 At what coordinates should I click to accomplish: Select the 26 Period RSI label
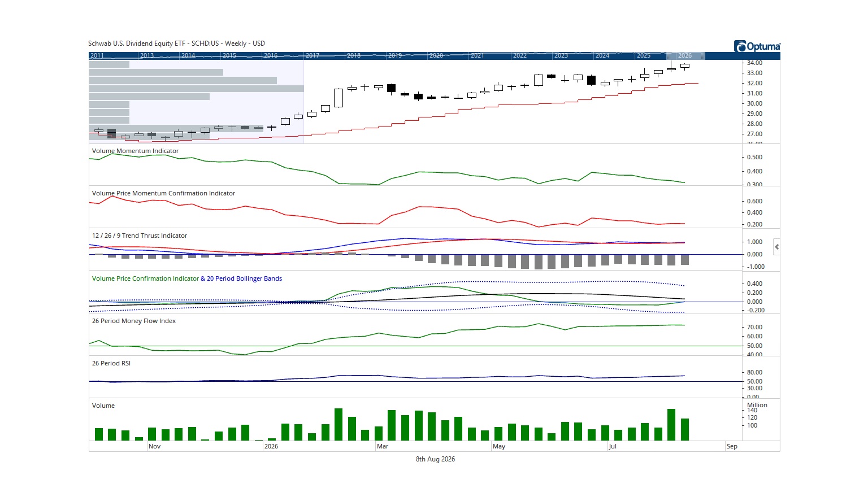[x=111, y=363]
